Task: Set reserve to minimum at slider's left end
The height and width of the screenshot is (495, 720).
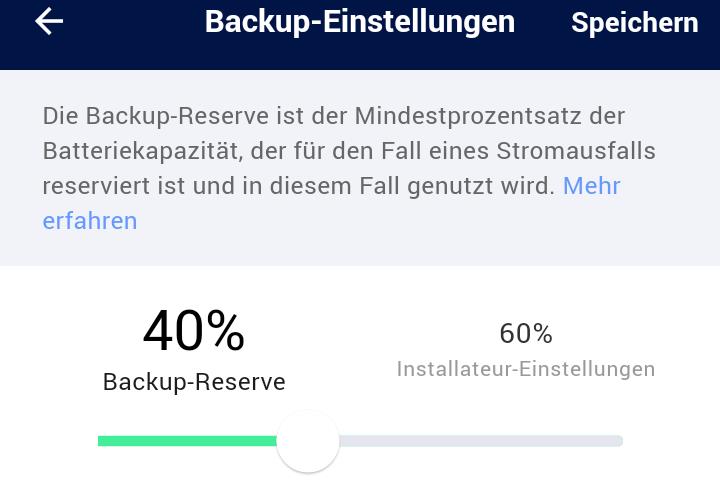Action: (x=101, y=441)
